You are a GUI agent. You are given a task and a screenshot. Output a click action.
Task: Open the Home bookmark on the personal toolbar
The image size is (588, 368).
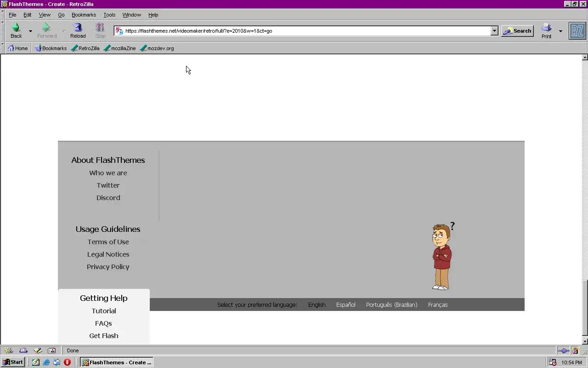click(18, 48)
